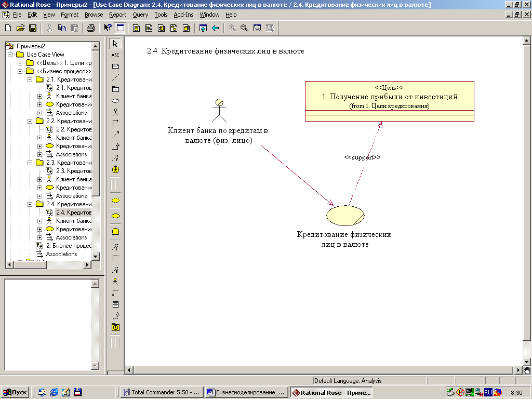The height and width of the screenshot is (399, 532).
Task: Select the white Use Case ellipse tool
Action: pyautogui.click(x=115, y=101)
